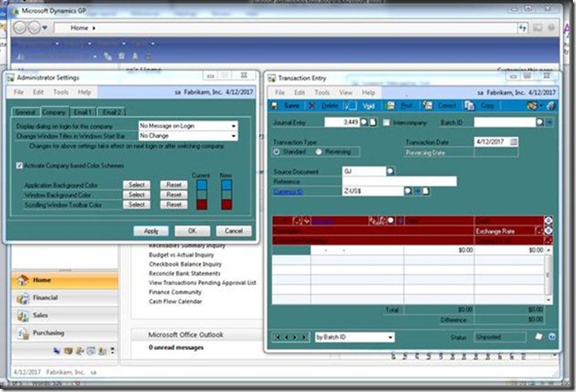Click the grid expand rows double-arrow button
Screen dimensions: 576x392
click(548, 230)
